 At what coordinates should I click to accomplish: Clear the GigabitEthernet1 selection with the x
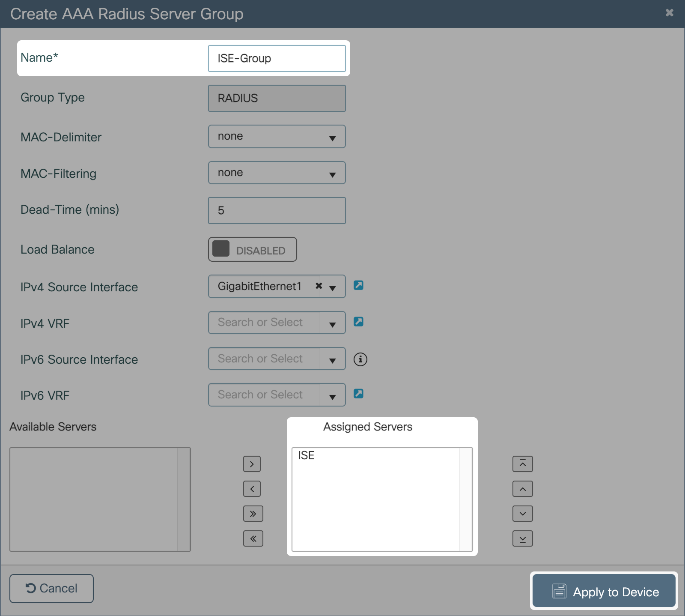click(319, 286)
